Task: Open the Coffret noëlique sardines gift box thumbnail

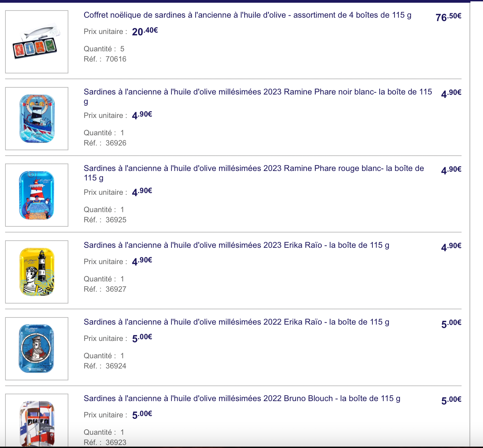Action: (37, 42)
